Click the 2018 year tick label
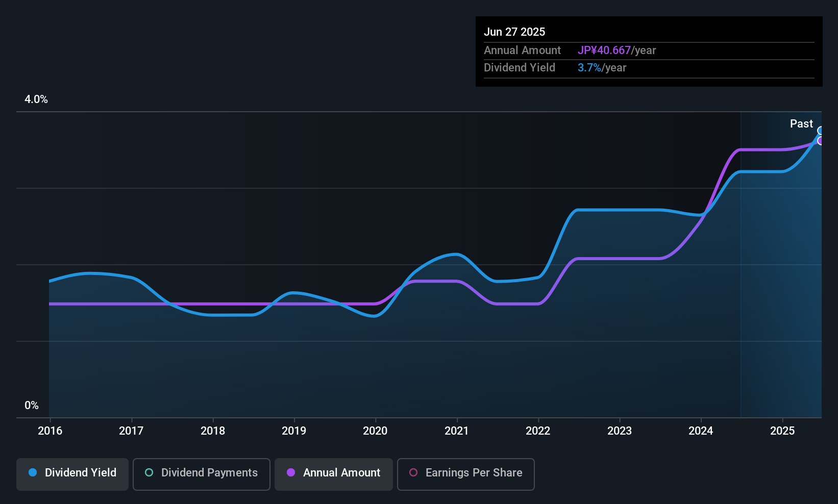The image size is (838, 504). coord(213,431)
